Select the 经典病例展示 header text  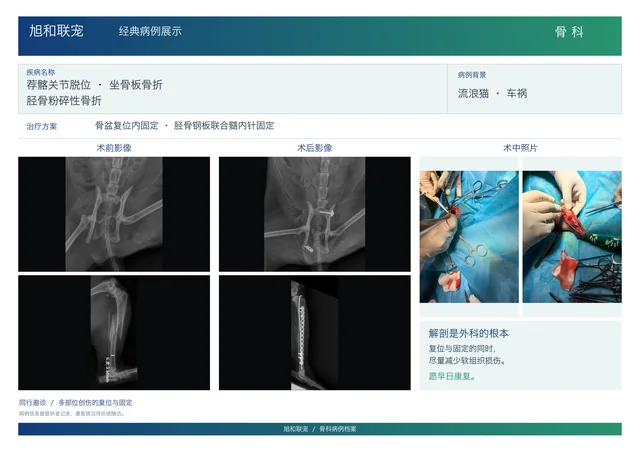pyautogui.click(x=150, y=31)
